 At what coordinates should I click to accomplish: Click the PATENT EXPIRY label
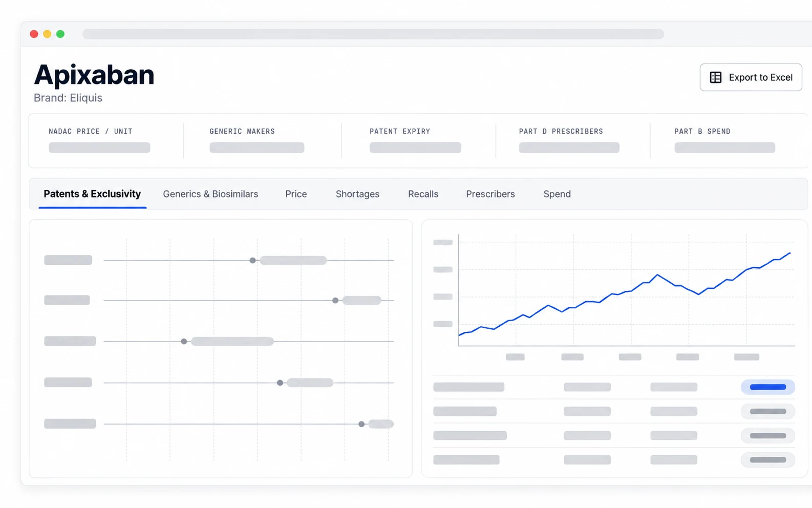(400, 132)
